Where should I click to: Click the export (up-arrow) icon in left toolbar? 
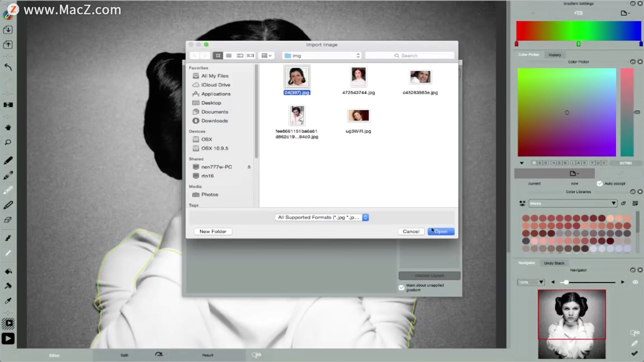tap(8, 45)
